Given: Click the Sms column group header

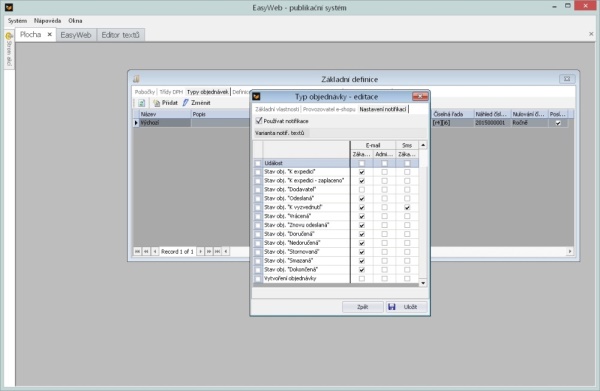Looking at the screenshot, I should [407, 145].
